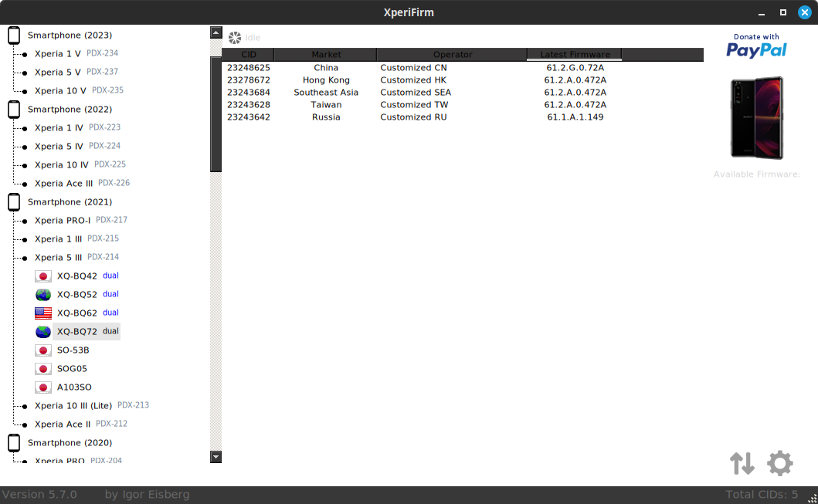Click the scrollbar down arrow
818x504 pixels.
pos(216,457)
